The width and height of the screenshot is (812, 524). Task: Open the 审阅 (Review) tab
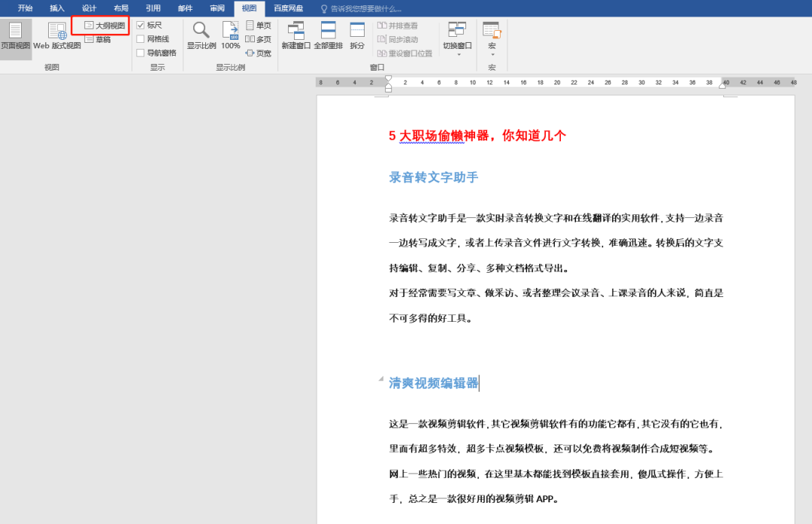coord(217,8)
